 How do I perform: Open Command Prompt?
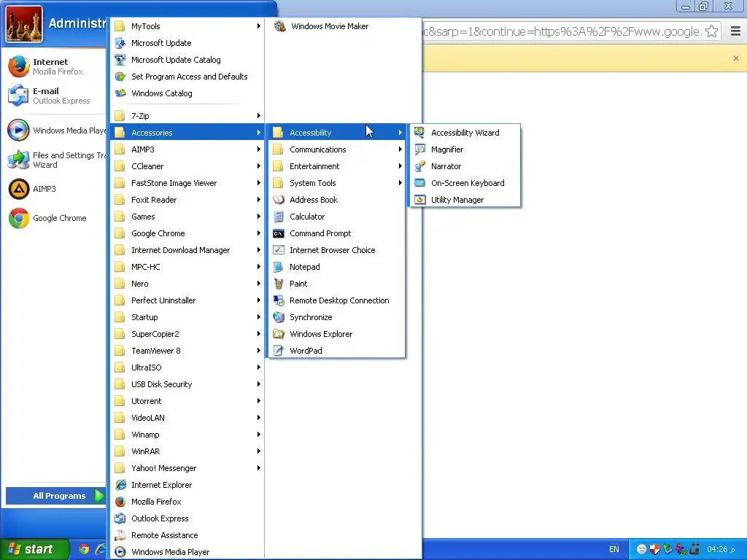coord(337,233)
